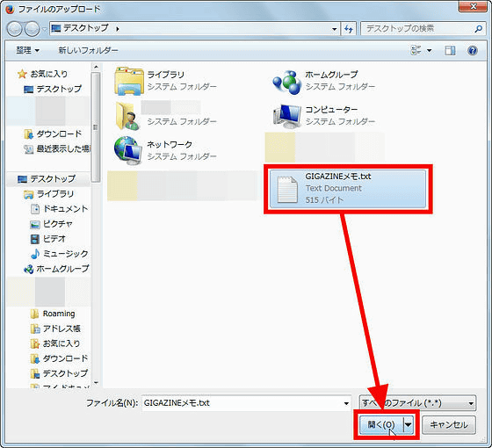Image resolution: width=492 pixels, height=448 pixels.
Task: Click the Firefox icon in title bar
Action: click(x=10, y=10)
